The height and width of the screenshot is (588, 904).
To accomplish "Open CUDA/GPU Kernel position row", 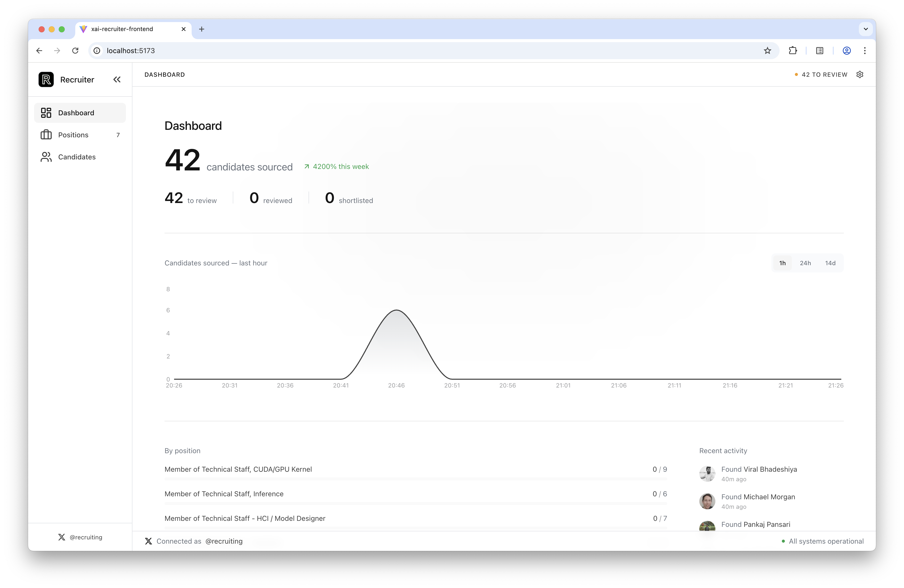I will click(x=238, y=469).
